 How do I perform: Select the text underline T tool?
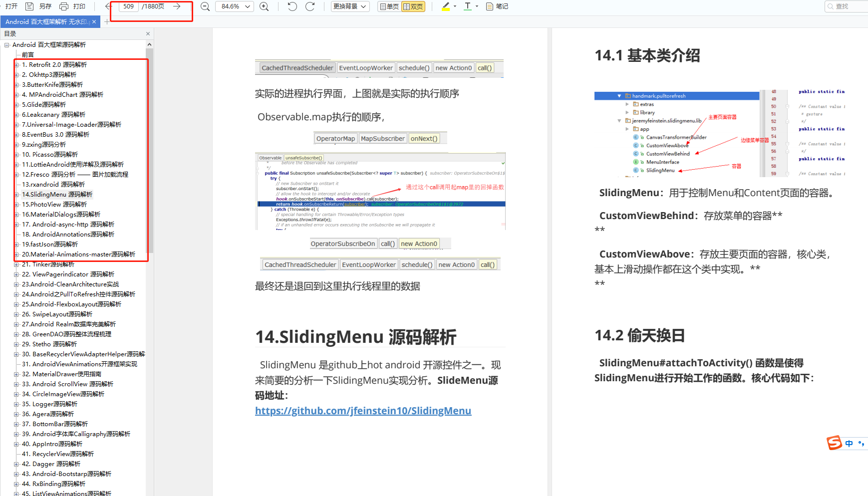tap(468, 6)
